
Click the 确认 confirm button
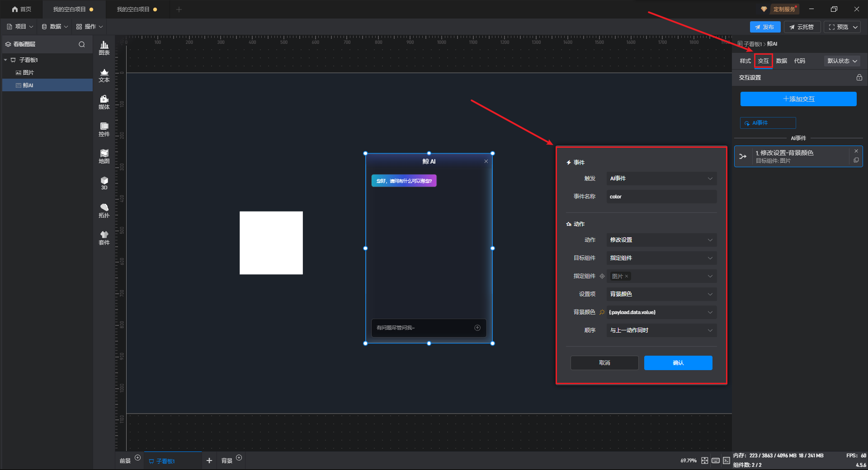(678, 363)
